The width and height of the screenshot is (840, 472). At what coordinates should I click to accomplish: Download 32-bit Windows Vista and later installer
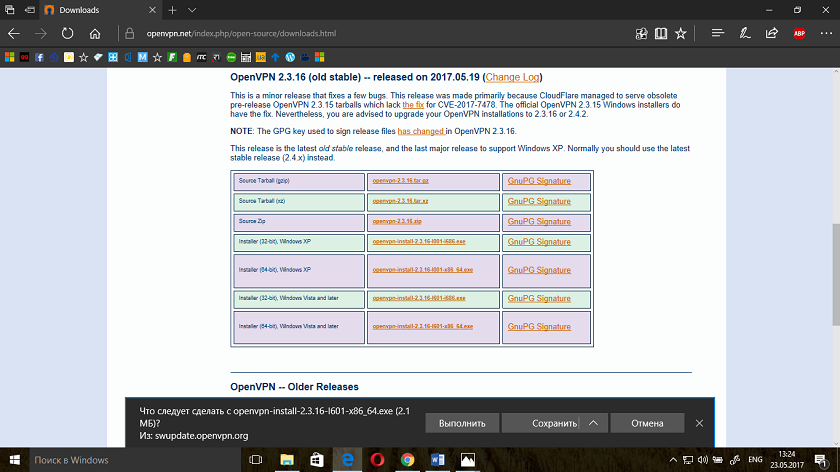tap(419, 298)
